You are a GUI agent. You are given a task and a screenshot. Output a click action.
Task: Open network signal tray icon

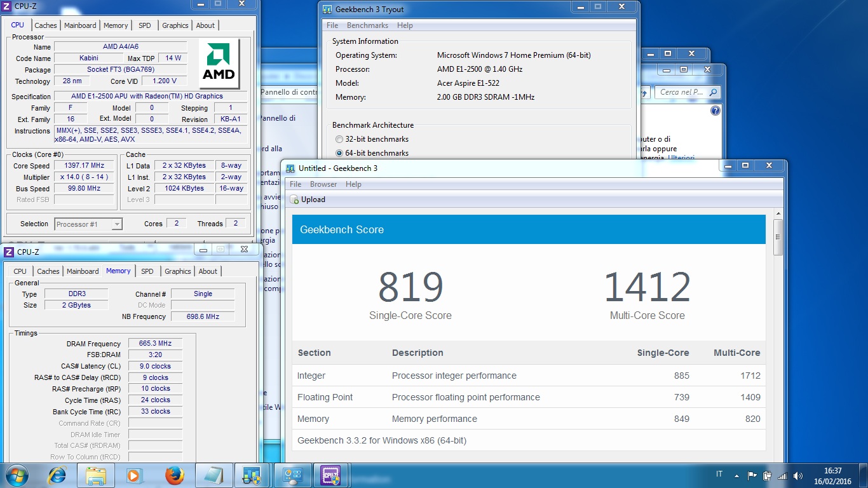pos(782,475)
